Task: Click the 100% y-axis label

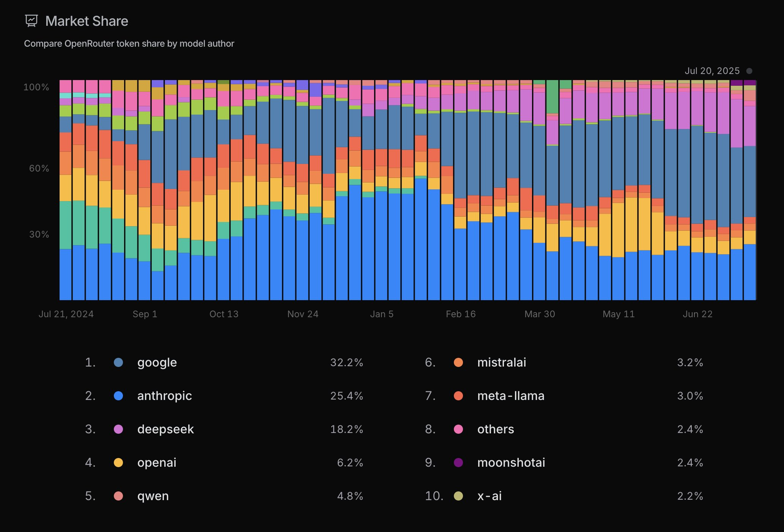Action: [x=36, y=87]
